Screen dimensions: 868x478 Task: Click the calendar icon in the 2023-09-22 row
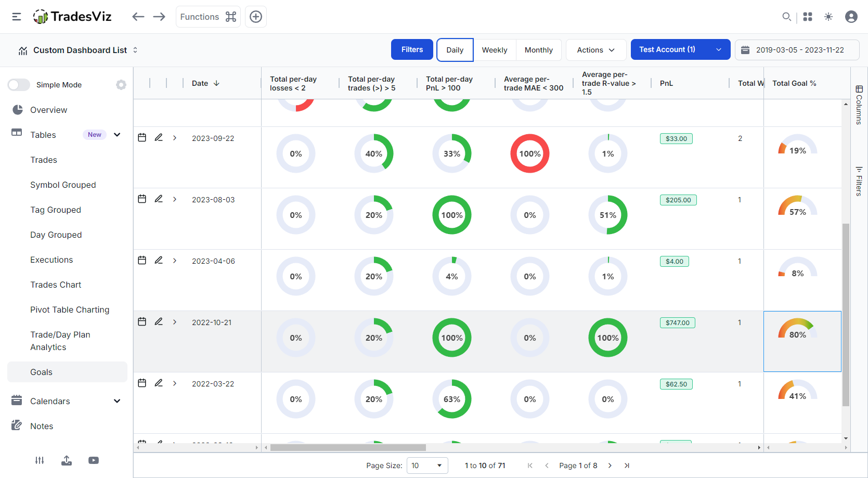click(142, 137)
